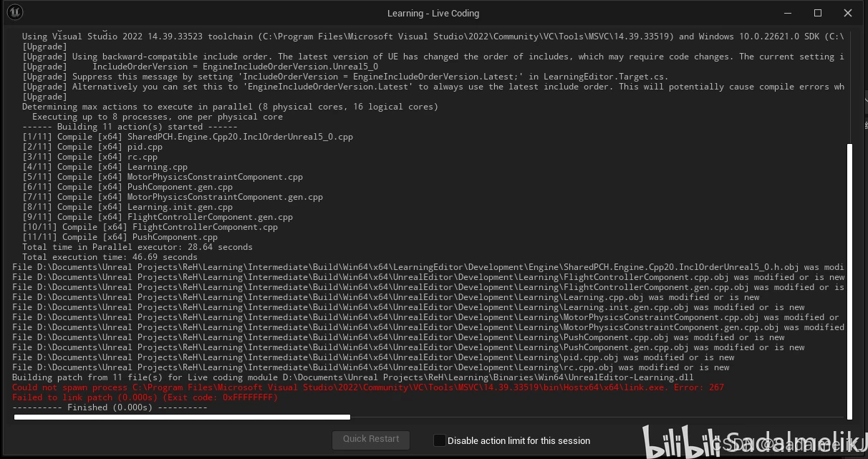Click the horizontal scrollbar of the log
Image resolution: width=868 pixels, height=459 pixels.
coord(182,416)
